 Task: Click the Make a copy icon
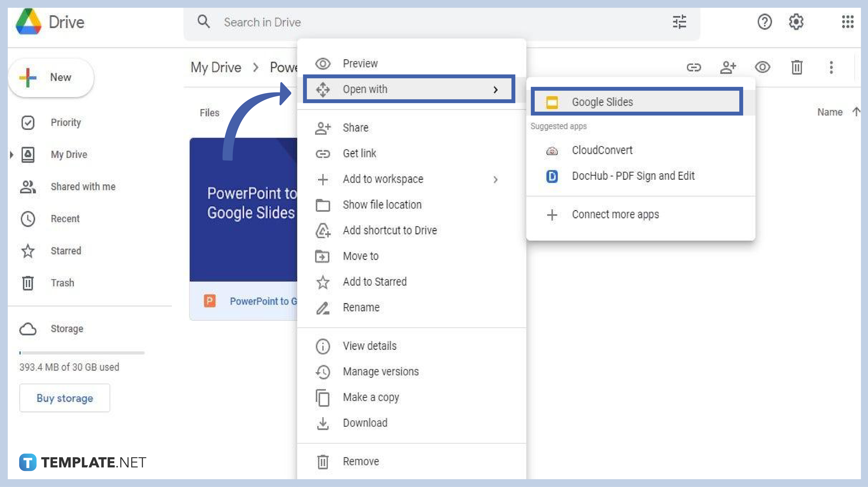[x=323, y=398]
